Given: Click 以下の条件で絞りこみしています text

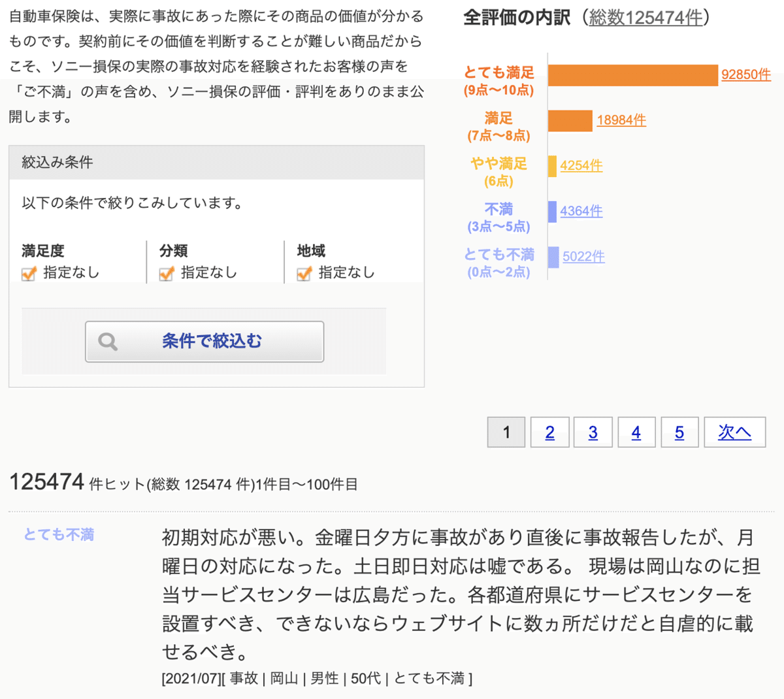Looking at the screenshot, I should (x=133, y=203).
